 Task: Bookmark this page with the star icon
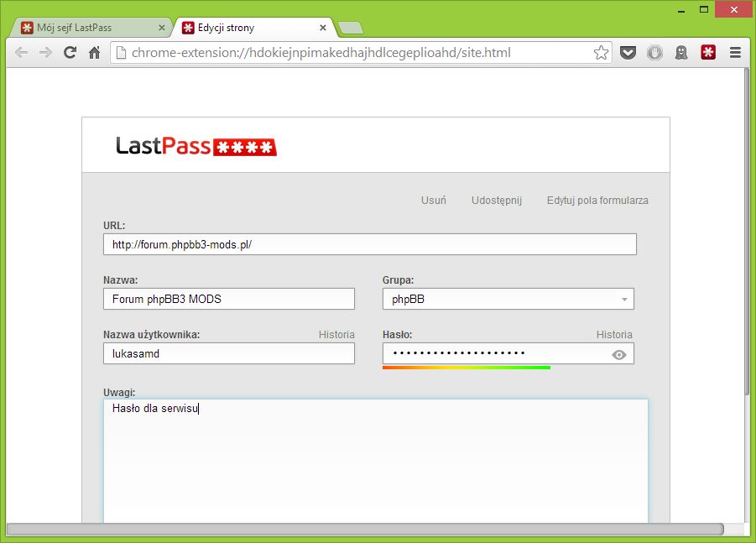[601, 53]
